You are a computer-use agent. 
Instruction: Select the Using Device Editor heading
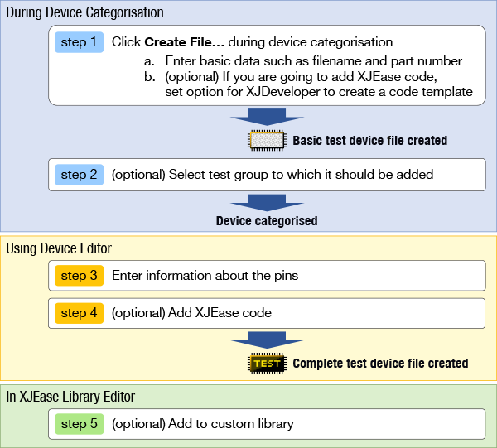click(x=59, y=248)
